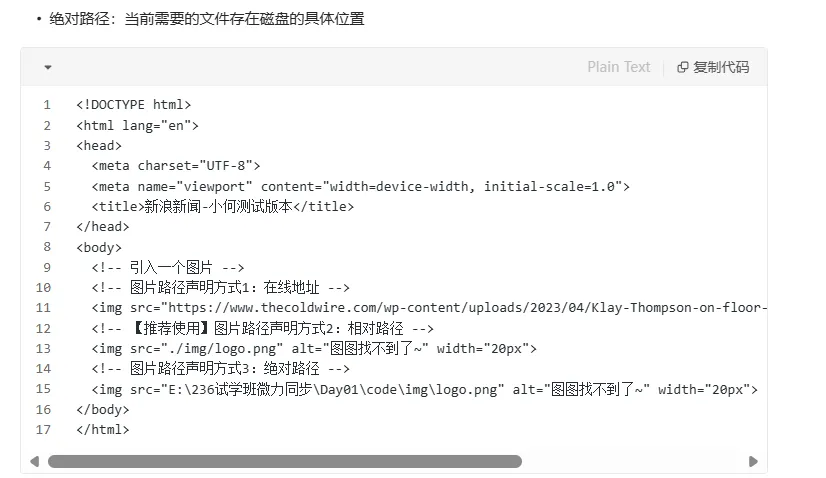
Task: Click the horizontal scrollbar left arrow
Action: pyautogui.click(x=34, y=461)
